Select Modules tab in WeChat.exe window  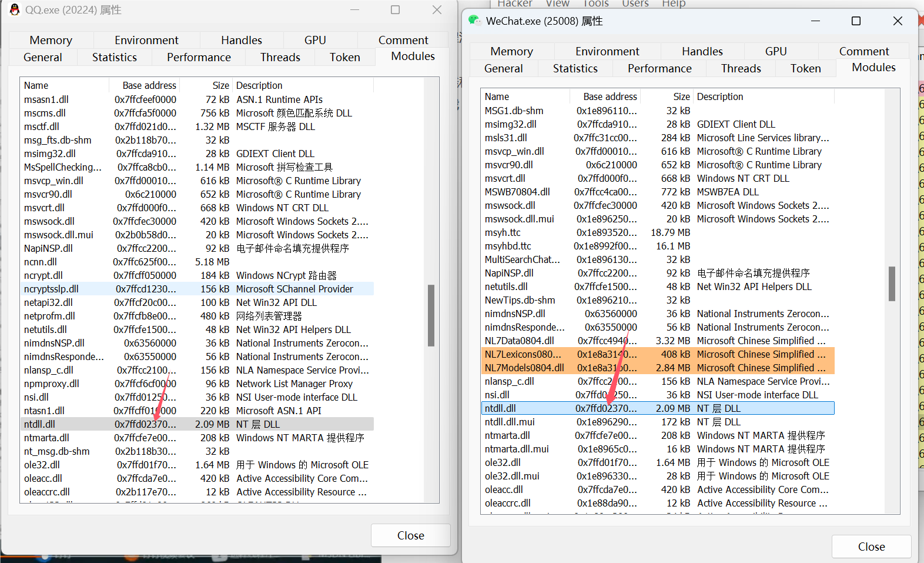874,67
